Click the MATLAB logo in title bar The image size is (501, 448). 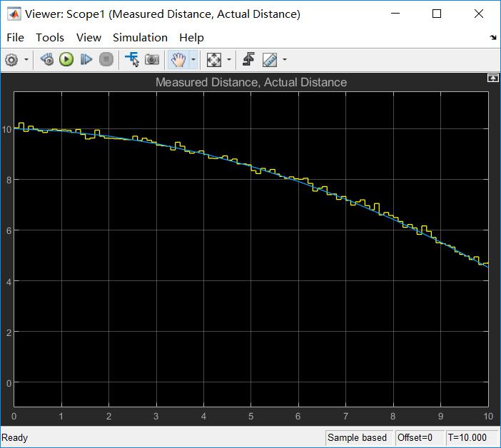(14, 14)
